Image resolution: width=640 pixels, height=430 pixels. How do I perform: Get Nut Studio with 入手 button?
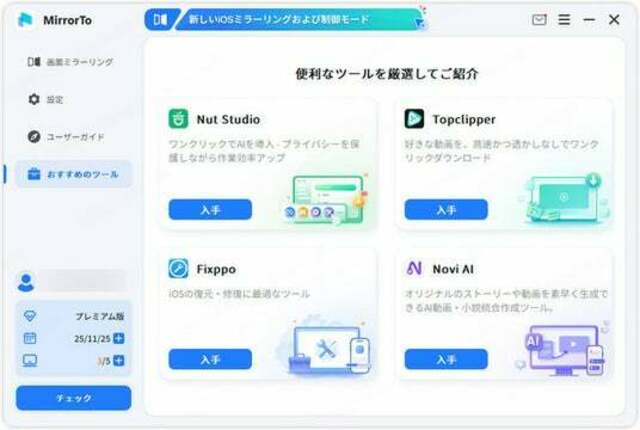[210, 210]
